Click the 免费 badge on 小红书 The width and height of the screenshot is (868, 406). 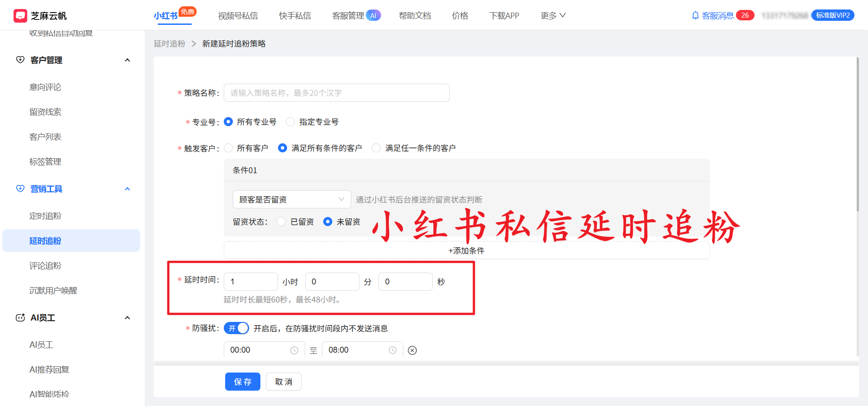(188, 12)
